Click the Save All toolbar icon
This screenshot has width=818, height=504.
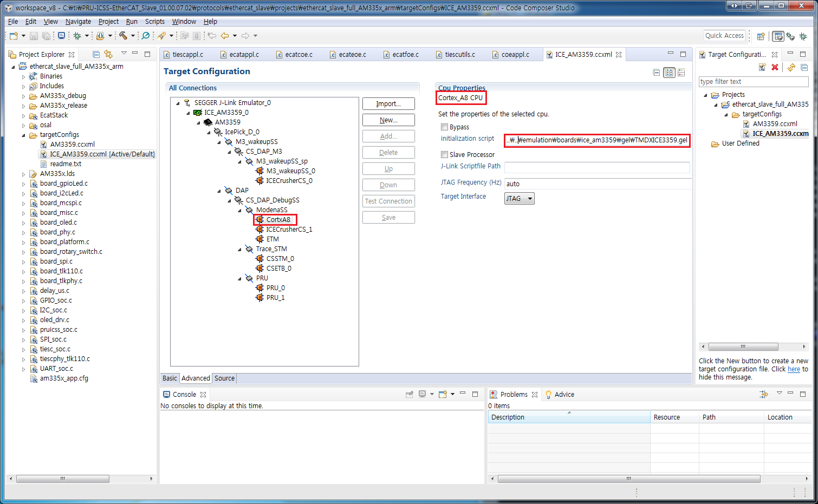click(45, 36)
